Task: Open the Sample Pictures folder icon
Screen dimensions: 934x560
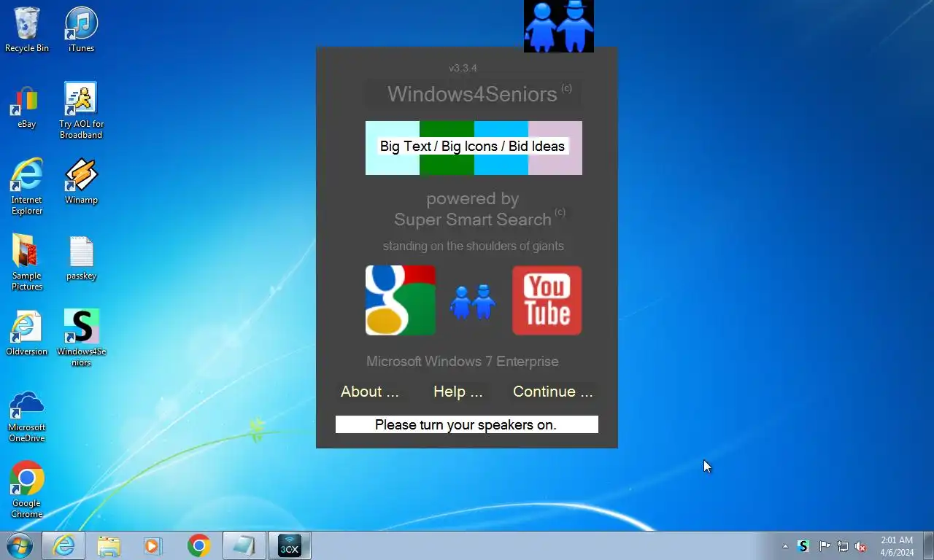Action: coord(27,262)
